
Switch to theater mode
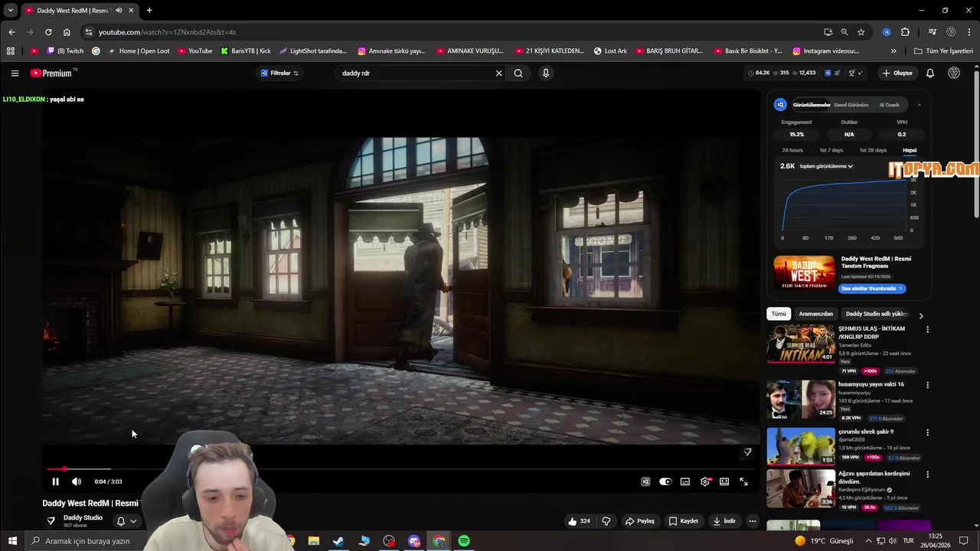tap(724, 481)
